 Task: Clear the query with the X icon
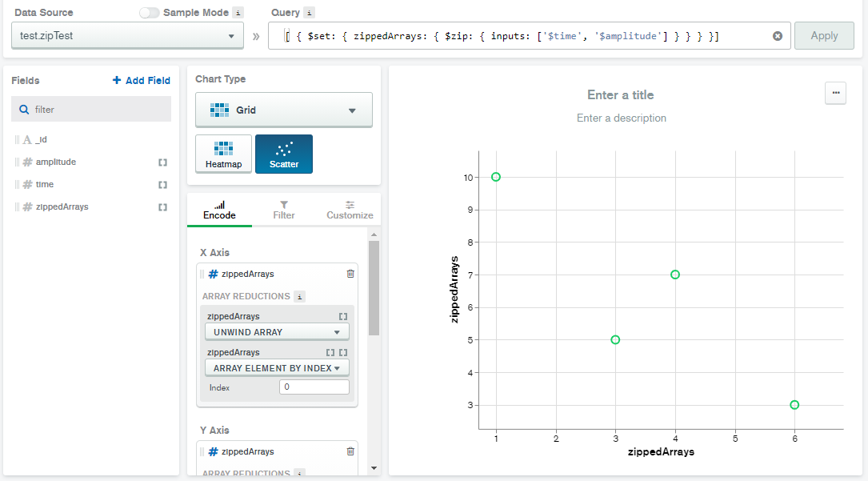777,36
